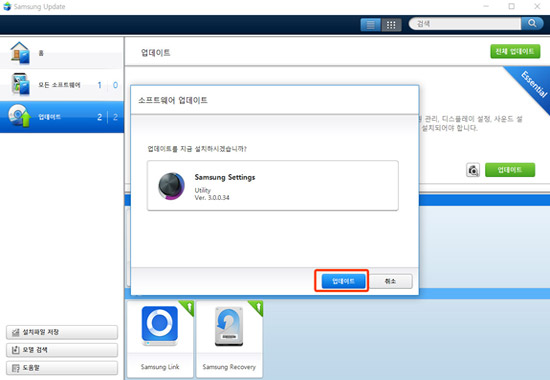Minimize the Samsung Update window
Screen dimensions: 550x380
point(486,6)
